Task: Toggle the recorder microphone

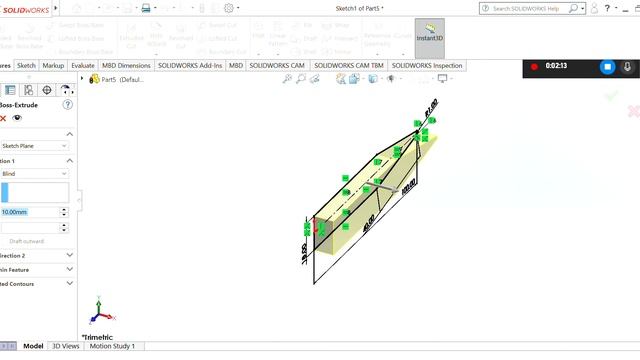Action: [x=627, y=67]
